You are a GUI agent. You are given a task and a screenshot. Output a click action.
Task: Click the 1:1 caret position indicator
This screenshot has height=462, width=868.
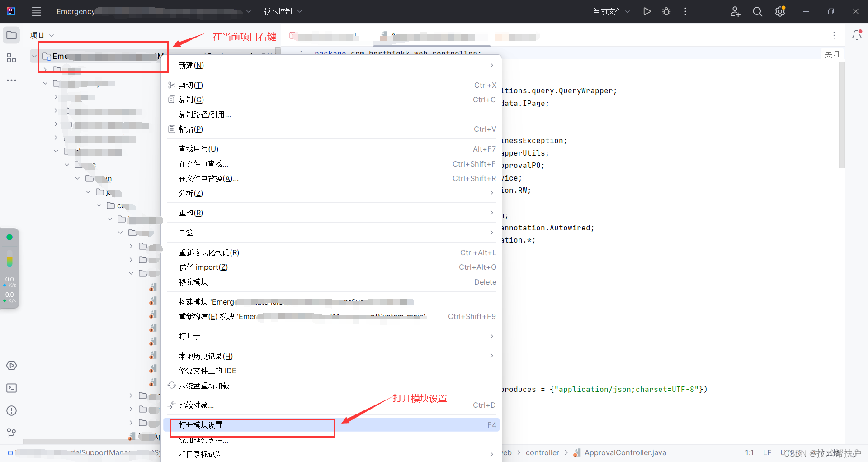750,452
